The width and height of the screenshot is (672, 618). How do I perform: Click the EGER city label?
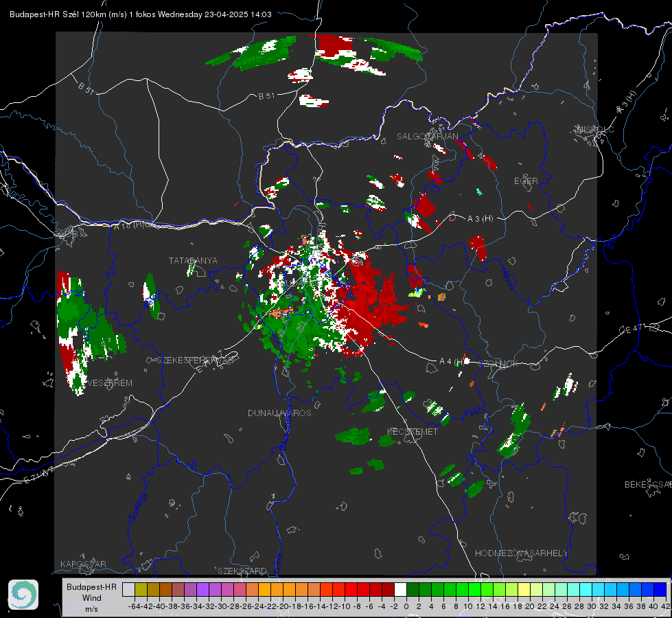[526, 181]
